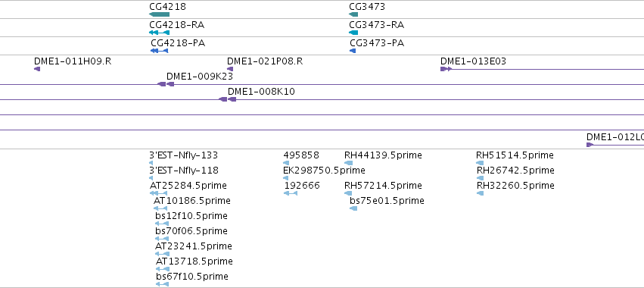Click the CG4218-PA protein glyph
644x288 pixels.
160,51
